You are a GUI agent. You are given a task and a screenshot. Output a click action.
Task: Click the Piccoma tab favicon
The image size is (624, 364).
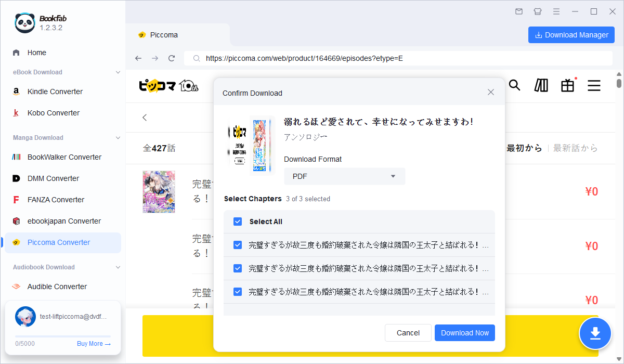click(141, 35)
